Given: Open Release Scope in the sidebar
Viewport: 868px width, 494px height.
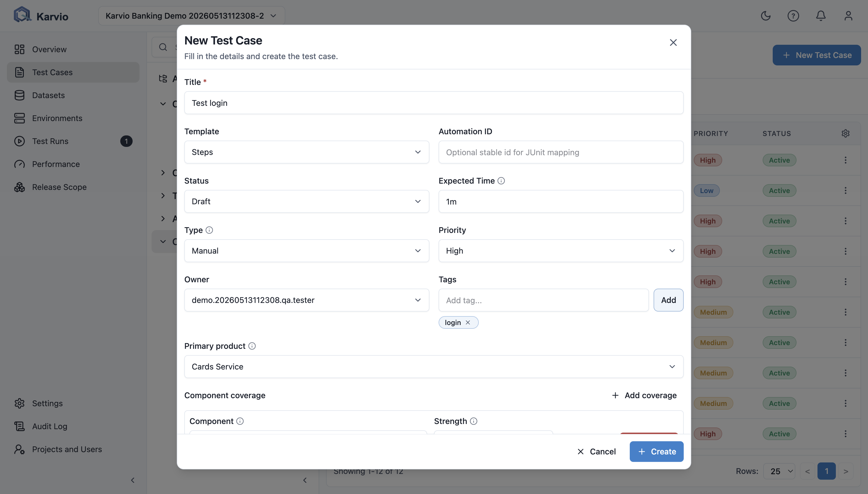Looking at the screenshot, I should 73,187.
